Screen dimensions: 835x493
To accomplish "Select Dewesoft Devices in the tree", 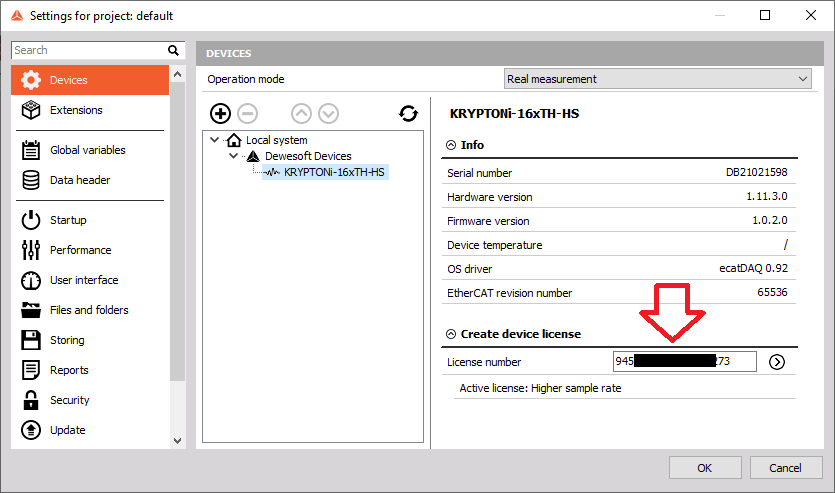I will [308, 156].
